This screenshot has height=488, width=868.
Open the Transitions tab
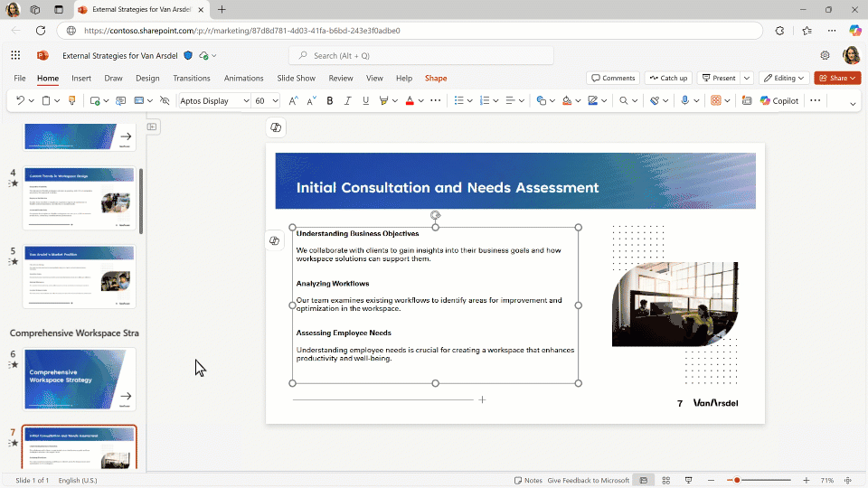click(x=191, y=79)
